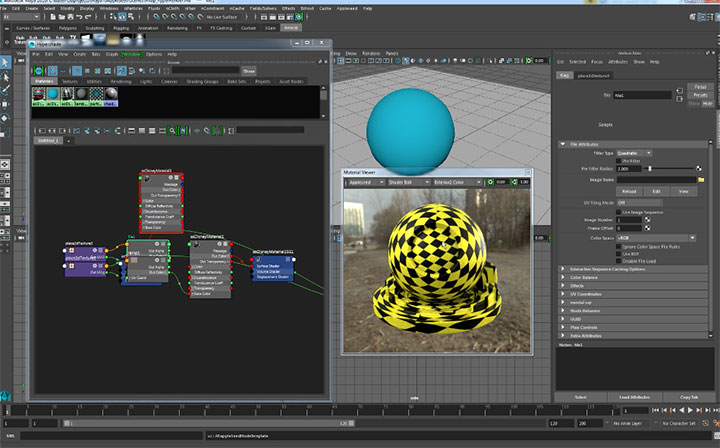The height and width of the screenshot is (448, 720).
Task: Add a new Hypershade graph tab with plus
Action: point(68,141)
